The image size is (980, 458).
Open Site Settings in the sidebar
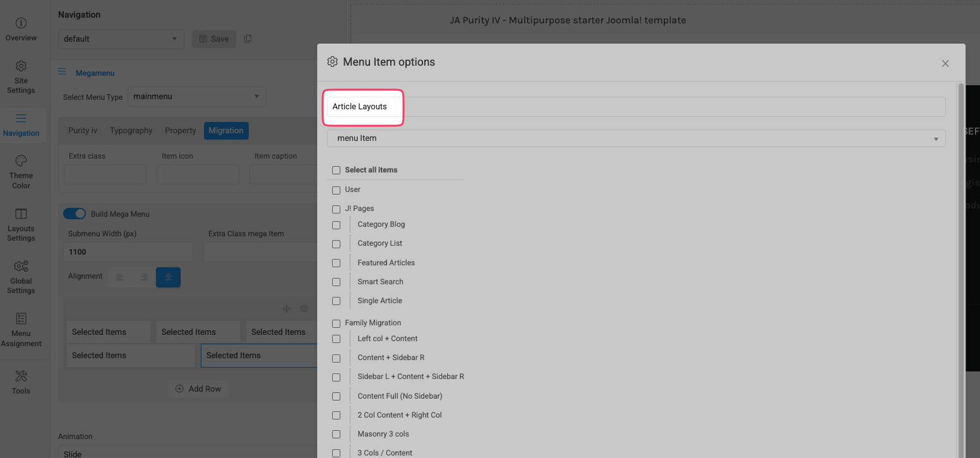pos(21,76)
